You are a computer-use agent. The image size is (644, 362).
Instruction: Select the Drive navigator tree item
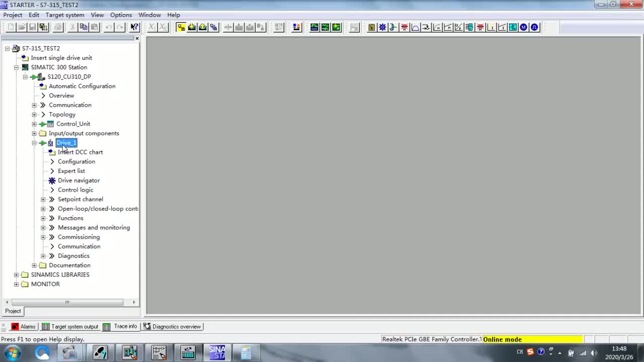pyautogui.click(x=78, y=180)
